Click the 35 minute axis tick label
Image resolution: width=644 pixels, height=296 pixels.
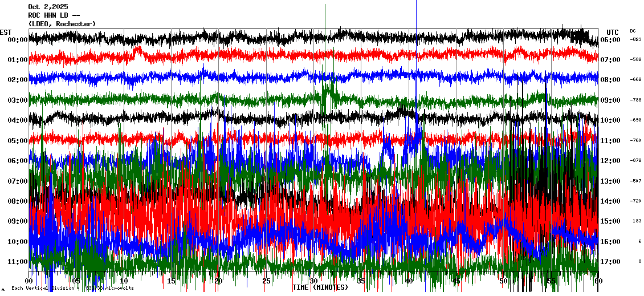coord(361,281)
